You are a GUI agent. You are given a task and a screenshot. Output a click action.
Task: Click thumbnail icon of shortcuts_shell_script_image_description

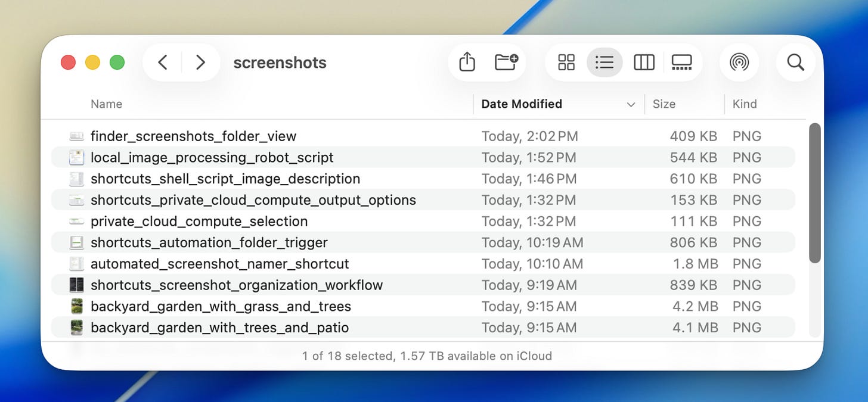[x=76, y=179]
